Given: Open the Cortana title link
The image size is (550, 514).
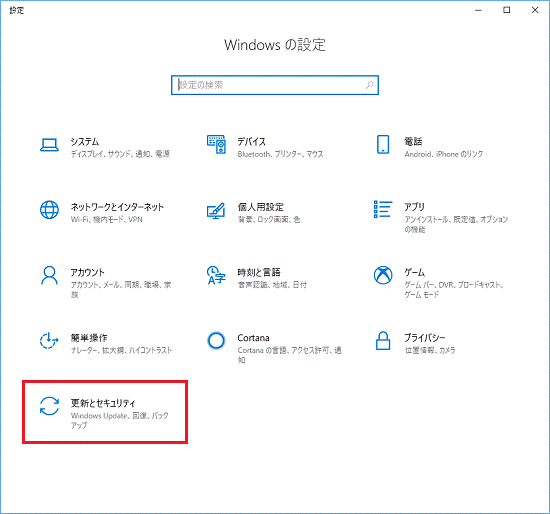Looking at the screenshot, I should pos(253,338).
